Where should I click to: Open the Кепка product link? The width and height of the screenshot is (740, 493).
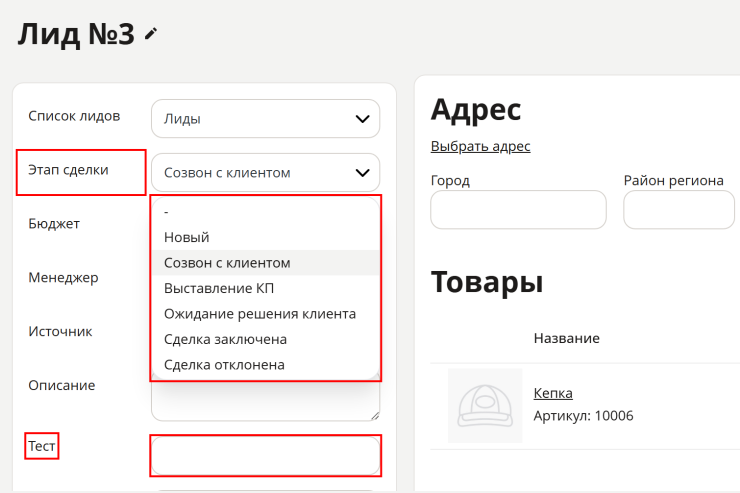[553, 393]
